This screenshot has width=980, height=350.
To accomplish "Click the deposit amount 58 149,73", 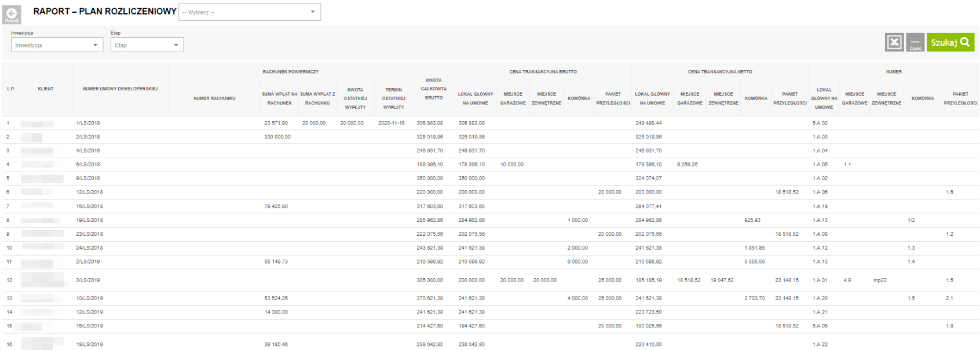I will point(276,261).
